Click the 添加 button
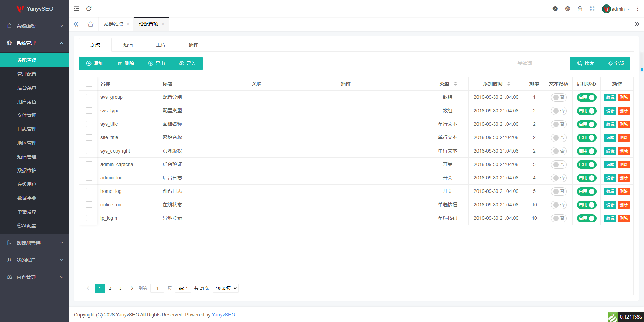Viewport: 644px width, 322px height. 95,63
